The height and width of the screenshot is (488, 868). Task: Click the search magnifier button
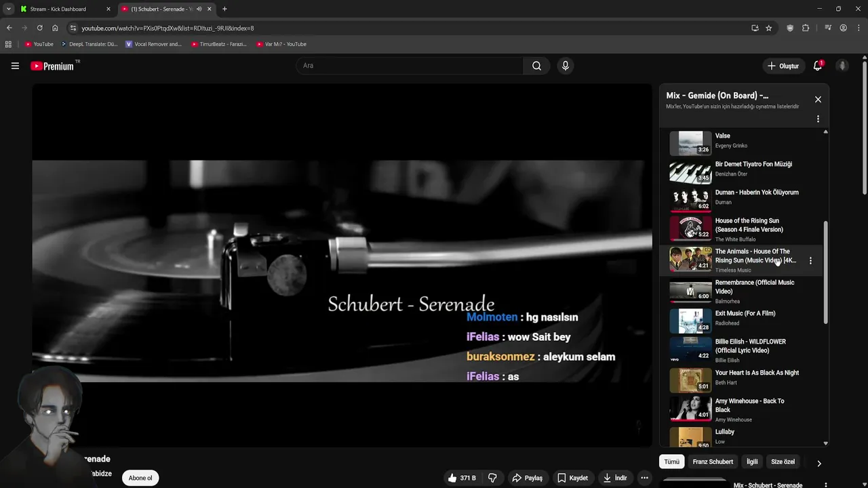(x=536, y=66)
